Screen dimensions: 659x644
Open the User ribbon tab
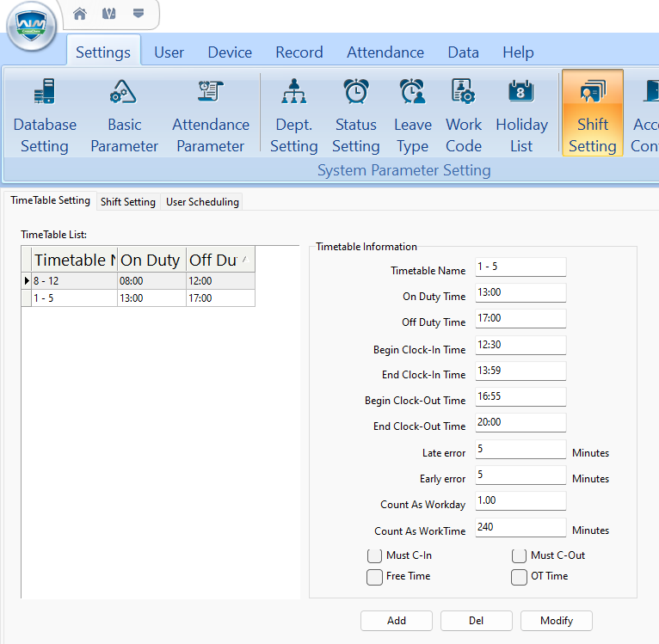169,52
